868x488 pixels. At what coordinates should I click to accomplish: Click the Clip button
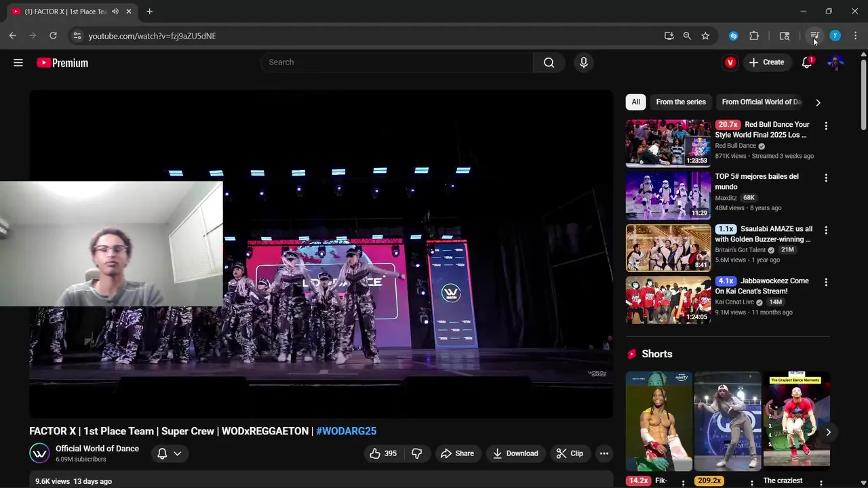[x=570, y=453]
